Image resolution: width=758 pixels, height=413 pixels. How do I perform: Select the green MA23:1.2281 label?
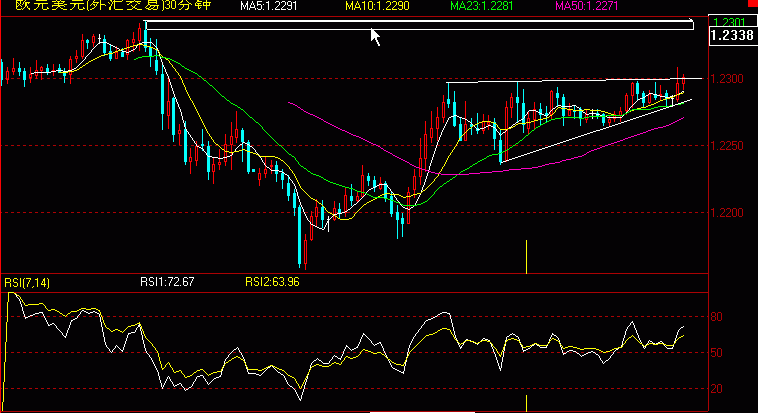coord(481,6)
